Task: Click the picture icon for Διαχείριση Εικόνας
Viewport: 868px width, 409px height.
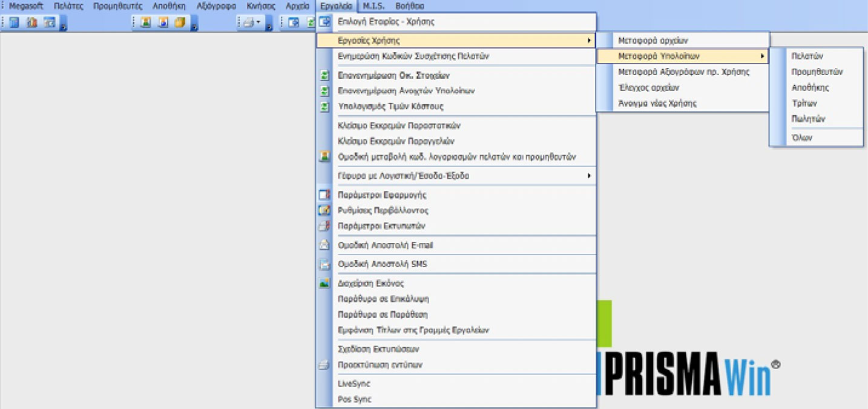Action: [324, 283]
